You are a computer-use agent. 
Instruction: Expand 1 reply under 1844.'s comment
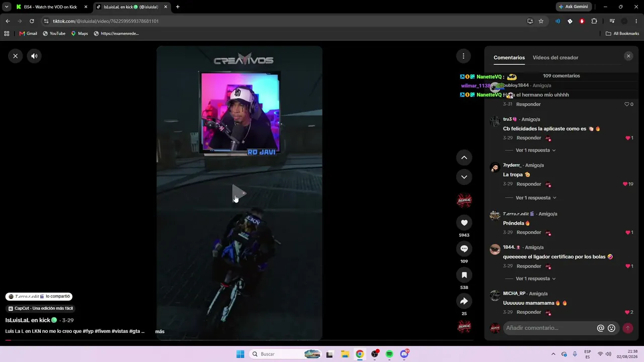pos(536,279)
